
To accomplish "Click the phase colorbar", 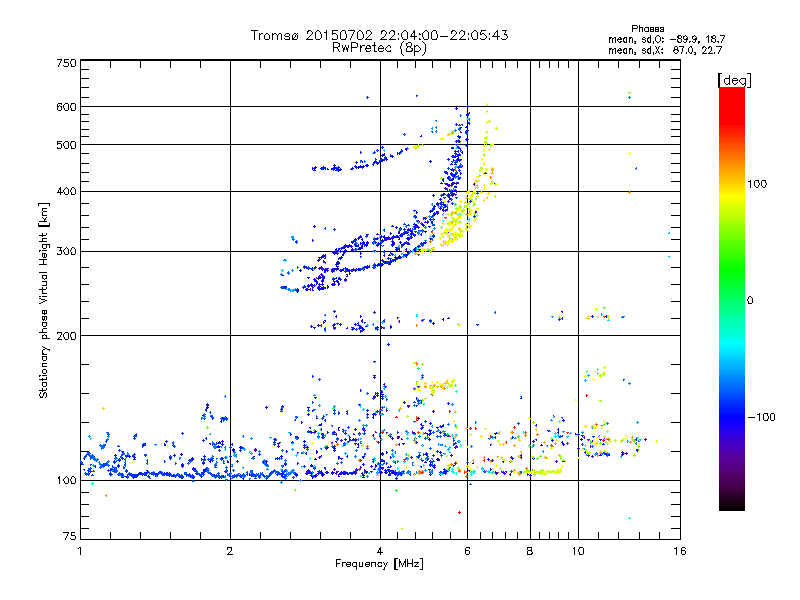I will (732, 299).
